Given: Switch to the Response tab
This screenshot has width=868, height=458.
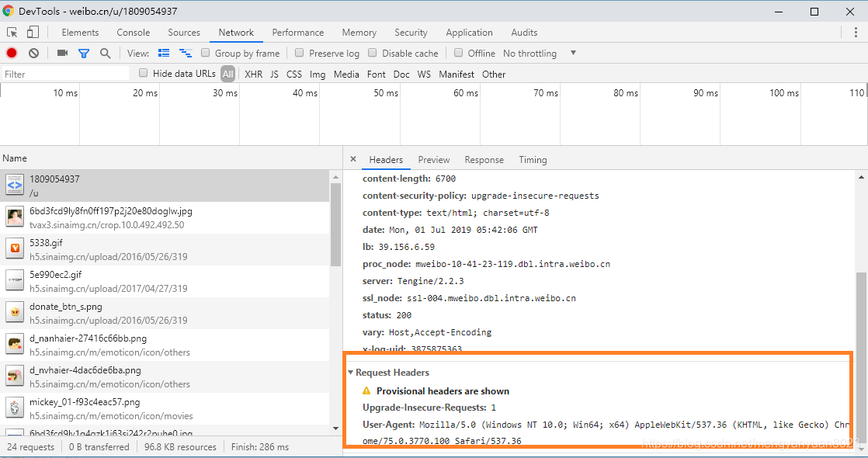Looking at the screenshot, I should coord(484,159).
